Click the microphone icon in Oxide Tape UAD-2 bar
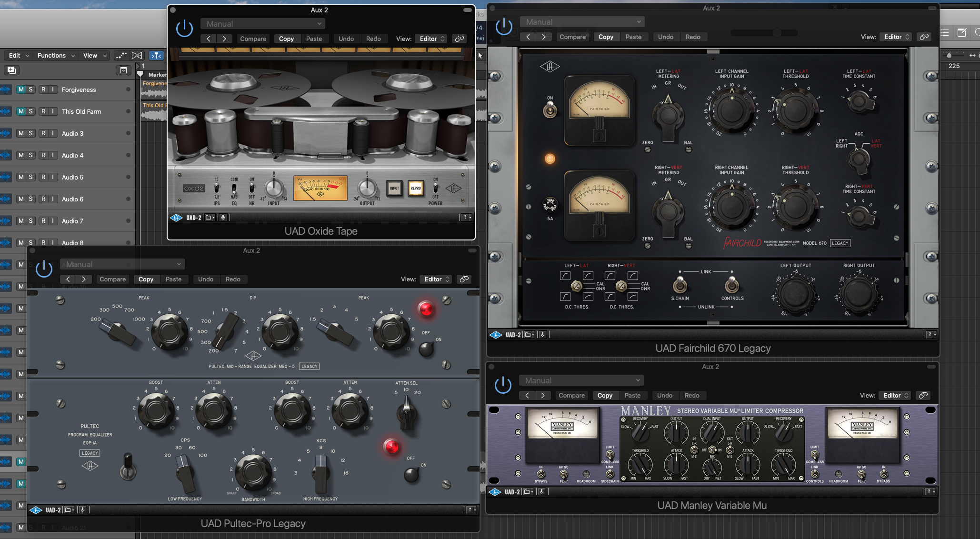Image resolution: width=980 pixels, height=539 pixels. pyautogui.click(x=222, y=218)
